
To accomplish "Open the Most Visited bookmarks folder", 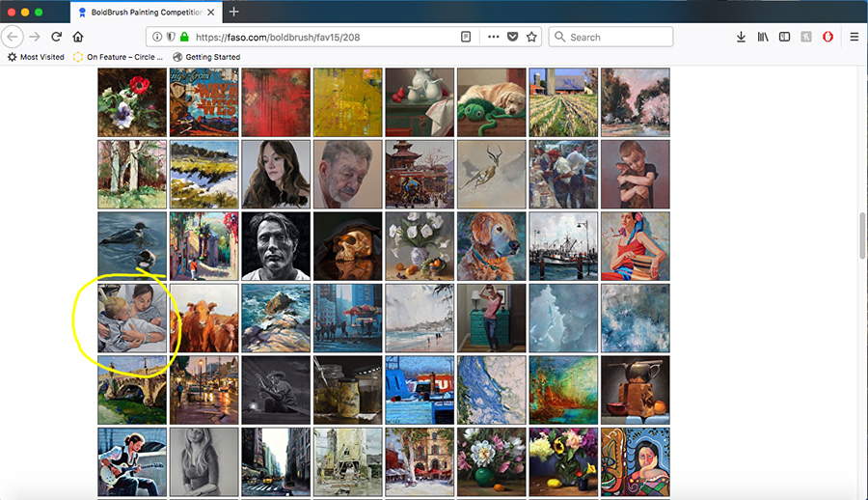I will click(36, 57).
